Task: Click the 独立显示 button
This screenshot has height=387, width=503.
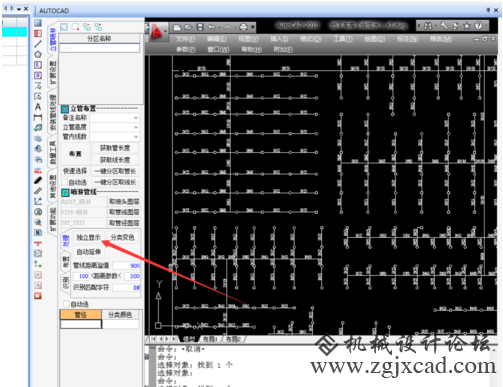Action: 88,237
